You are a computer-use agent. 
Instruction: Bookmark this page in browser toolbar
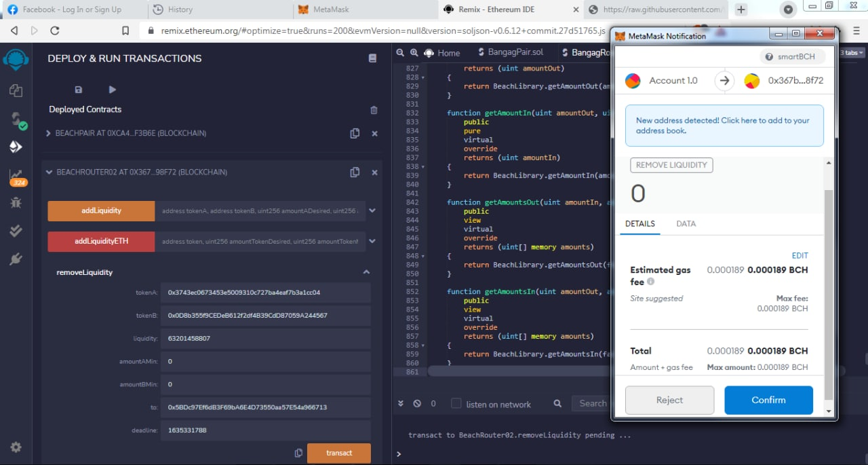pyautogui.click(x=125, y=31)
